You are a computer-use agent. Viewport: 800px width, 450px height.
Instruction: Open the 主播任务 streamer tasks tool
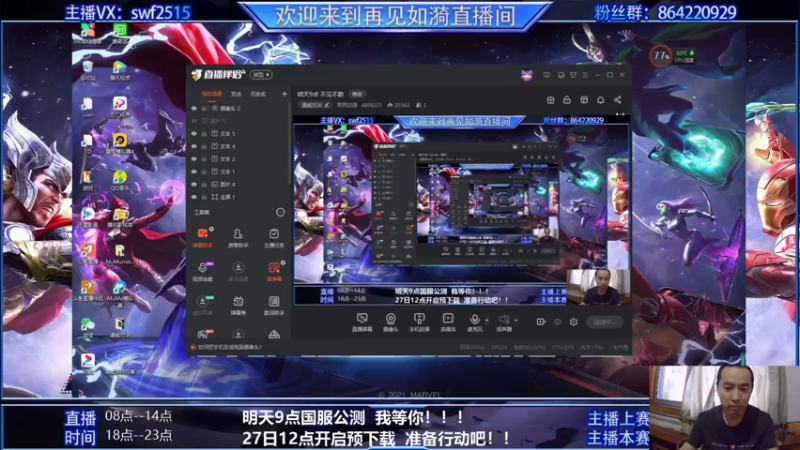[x=274, y=237]
